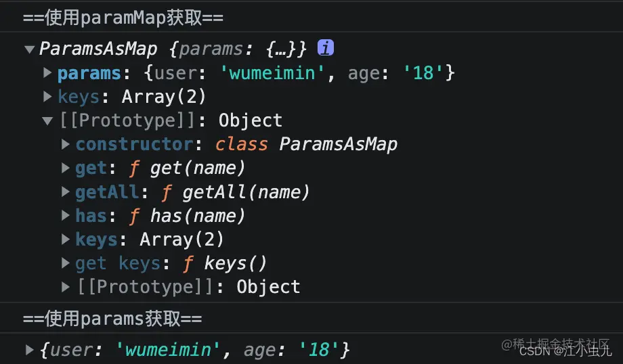Click the '18' age value in params row
This screenshot has height=364, width=623.
(x=423, y=73)
